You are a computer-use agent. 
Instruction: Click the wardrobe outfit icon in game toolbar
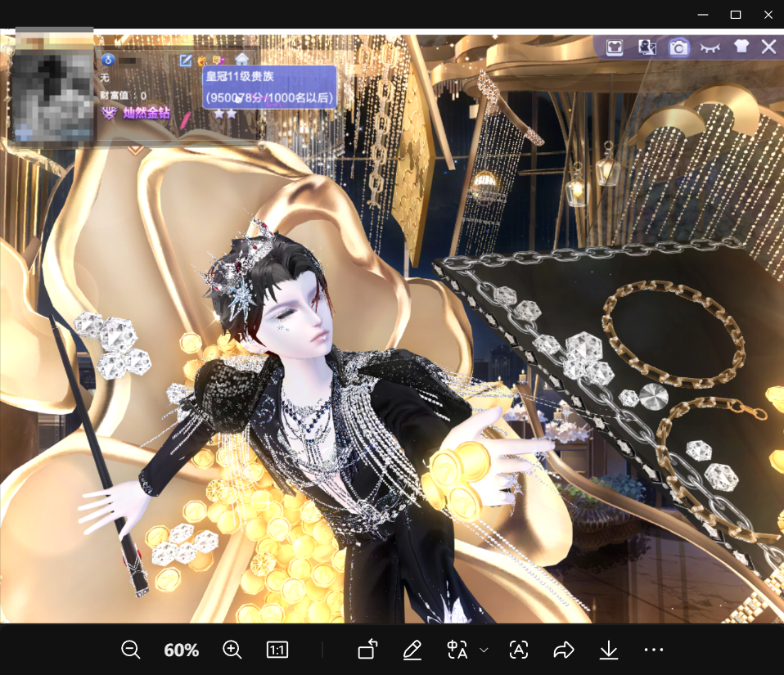(x=615, y=47)
